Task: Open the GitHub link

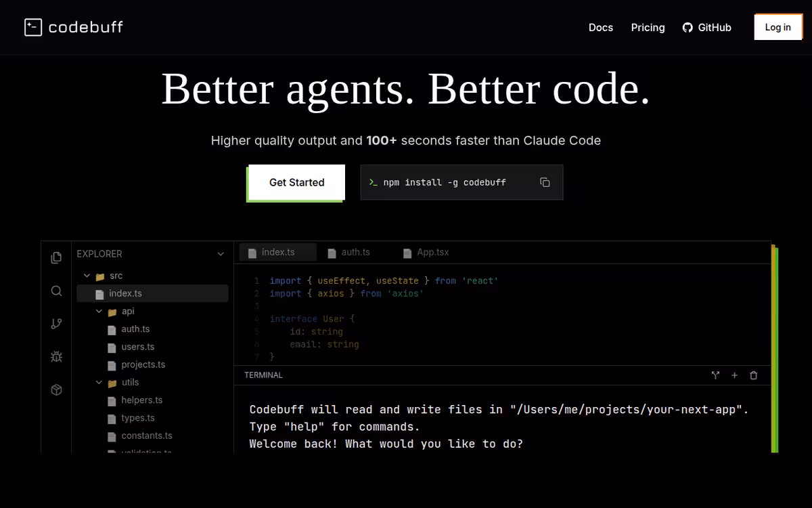Action: [706, 28]
